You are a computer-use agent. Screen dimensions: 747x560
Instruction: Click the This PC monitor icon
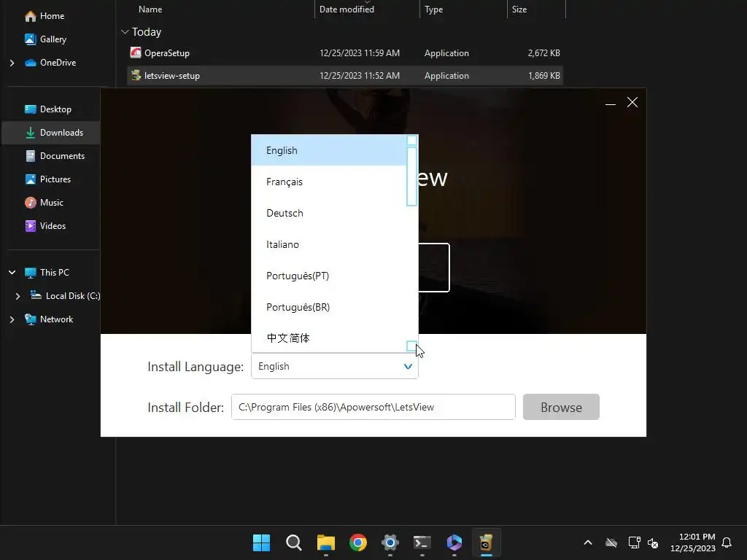pos(31,273)
